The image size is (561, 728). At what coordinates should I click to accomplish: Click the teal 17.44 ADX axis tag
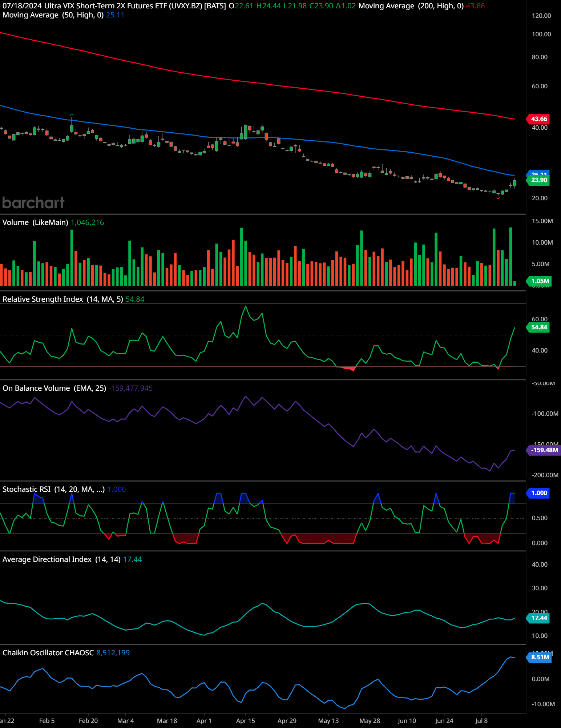[x=538, y=618]
